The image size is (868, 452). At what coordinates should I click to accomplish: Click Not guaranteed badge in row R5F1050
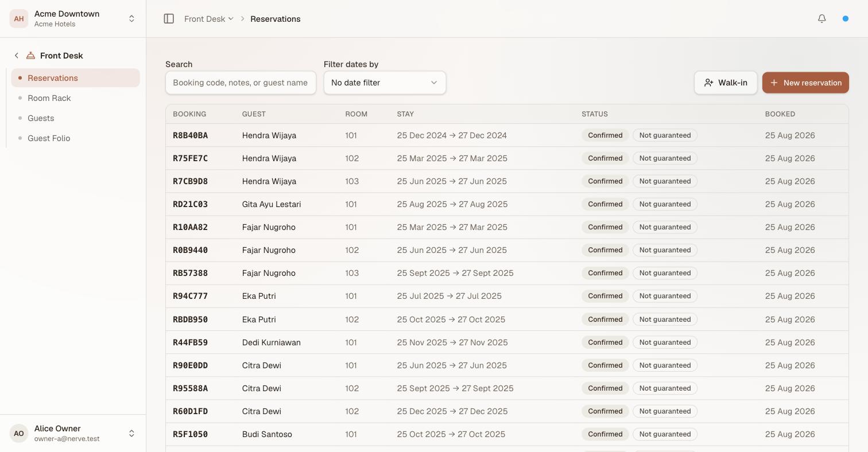click(665, 434)
